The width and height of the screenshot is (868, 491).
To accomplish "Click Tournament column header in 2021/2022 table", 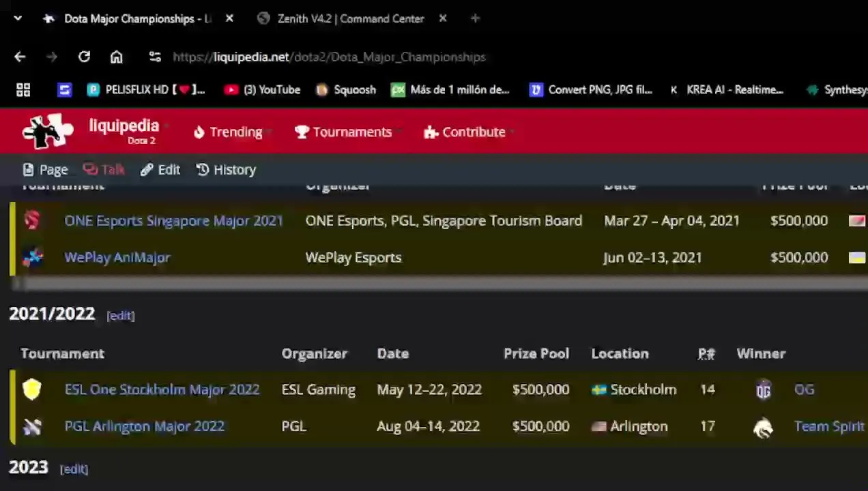I will point(62,354).
